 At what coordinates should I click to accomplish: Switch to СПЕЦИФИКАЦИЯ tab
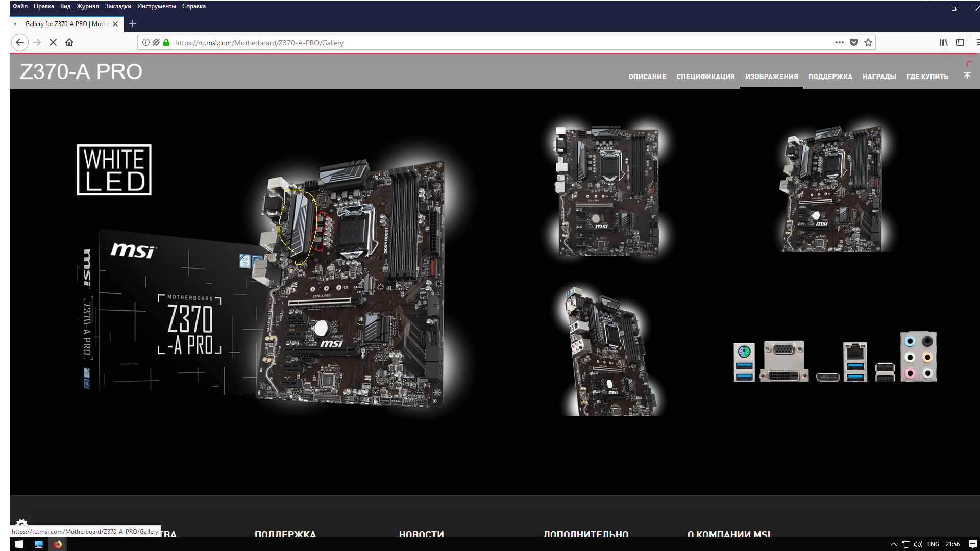coord(705,77)
